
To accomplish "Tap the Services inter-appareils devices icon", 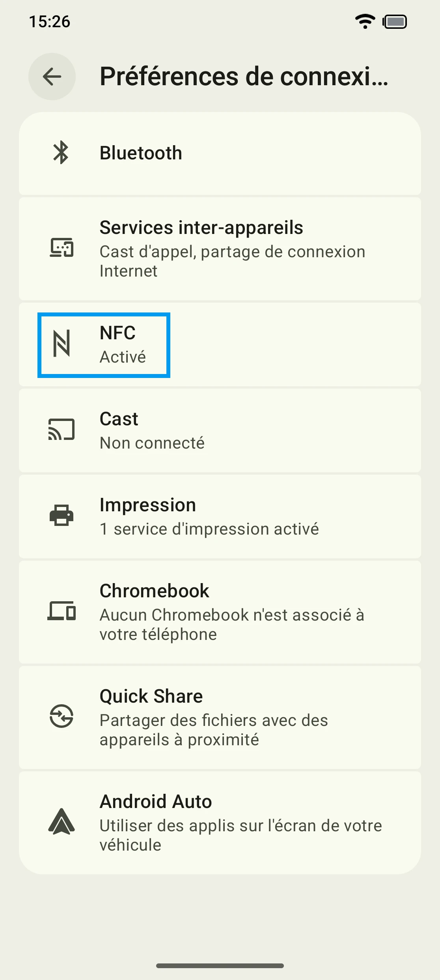I will pyautogui.click(x=62, y=248).
